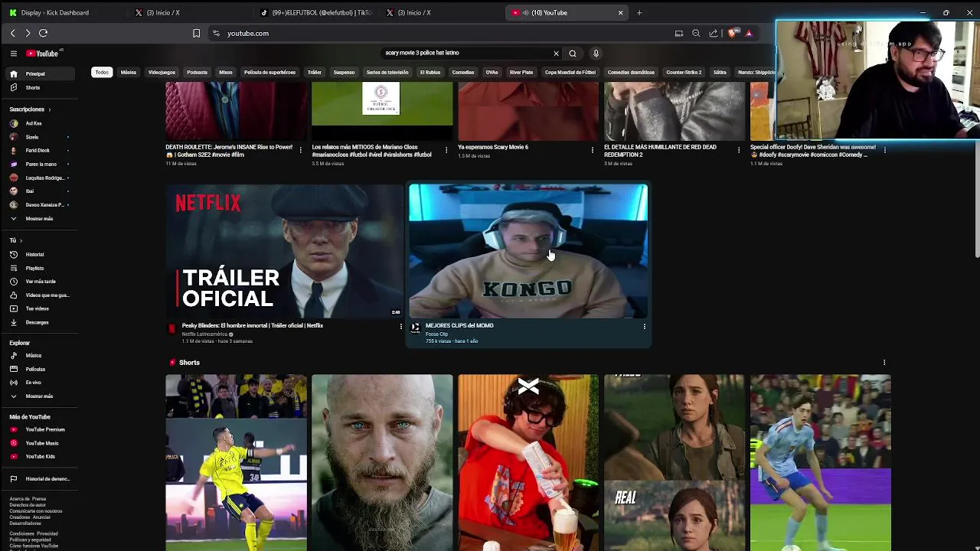Viewport: 980px width, 551px height.
Task: Play MEJORES CLIPS del MOMO thumbnail
Action: click(x=528, y=250)
